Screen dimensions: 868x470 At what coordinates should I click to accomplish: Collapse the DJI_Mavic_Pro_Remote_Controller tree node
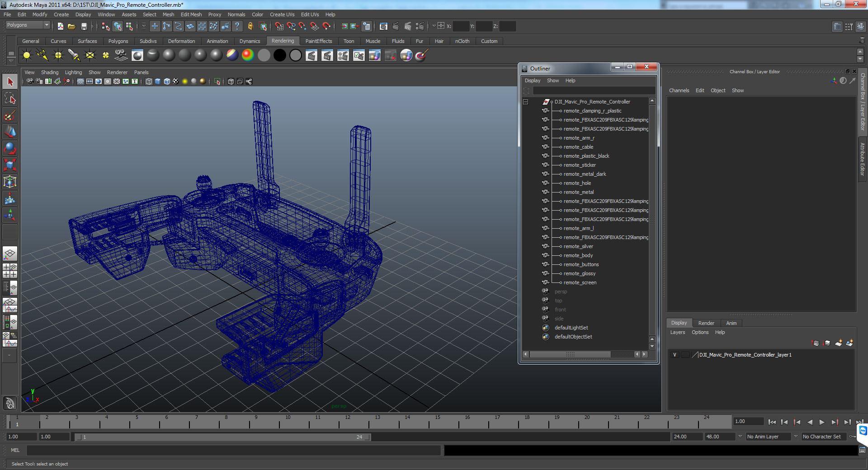point(526,102)
